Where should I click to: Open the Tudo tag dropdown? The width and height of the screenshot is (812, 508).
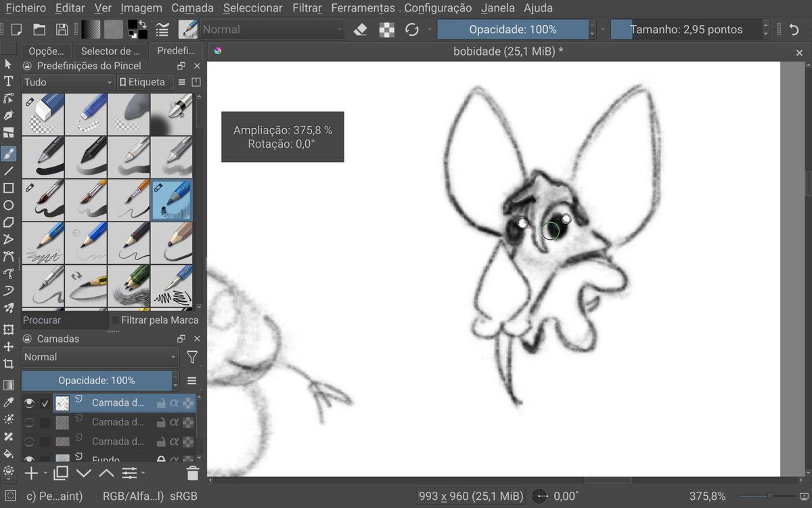click(x=68, y=82)
